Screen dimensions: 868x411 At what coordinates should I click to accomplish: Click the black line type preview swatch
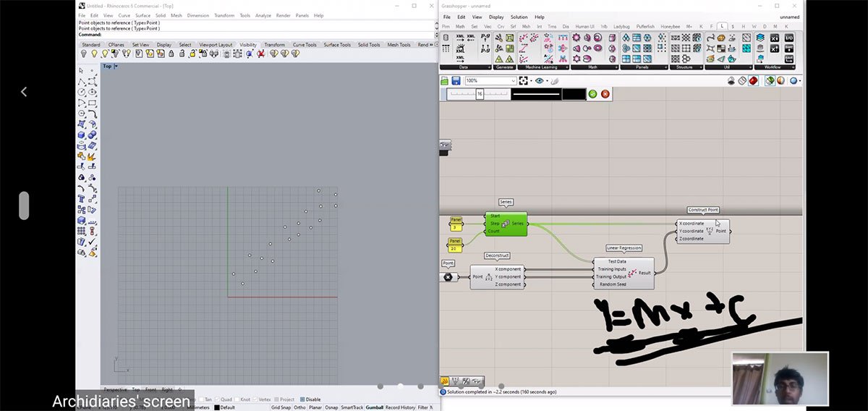tap(536, 94)
